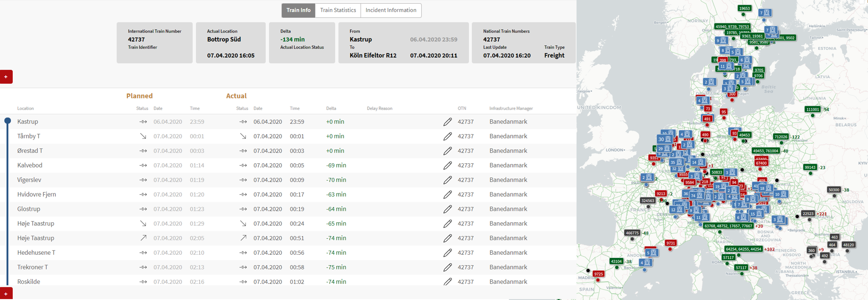The image size is (868, 300).
Task: Select the Train Info tab
Action: coord(298,10)
